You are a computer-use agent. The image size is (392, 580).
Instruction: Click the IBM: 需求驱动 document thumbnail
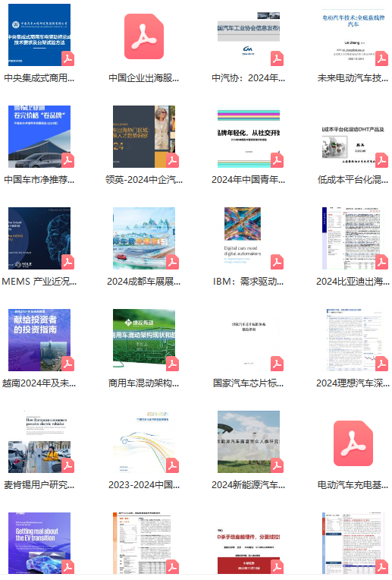[249, 238]
